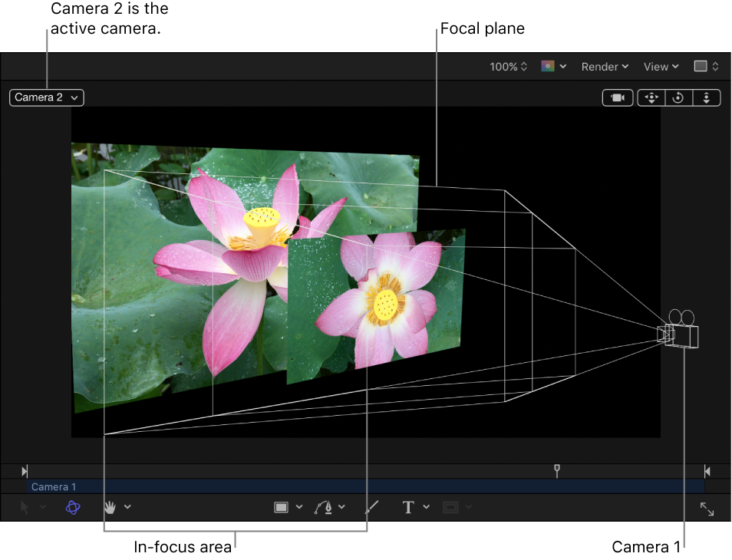
Task: Select the Rectangle shape tool
Action: coord(282,507)
